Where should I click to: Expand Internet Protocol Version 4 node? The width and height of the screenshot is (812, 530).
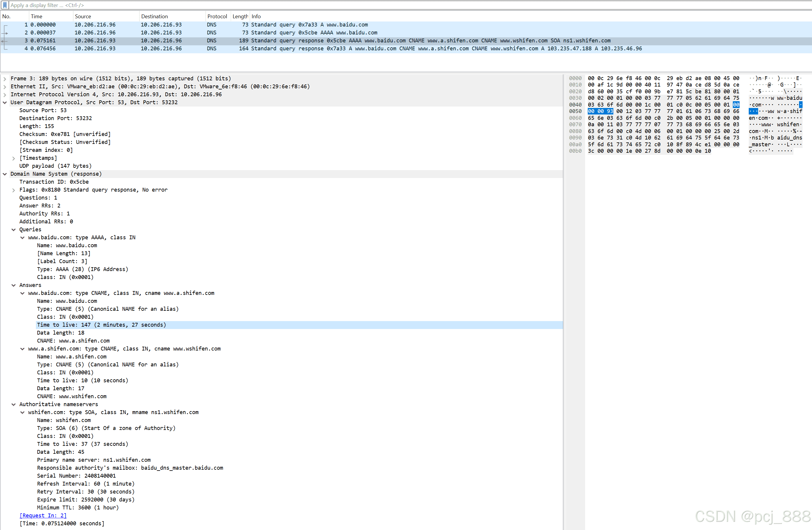[x=5, y=94]
